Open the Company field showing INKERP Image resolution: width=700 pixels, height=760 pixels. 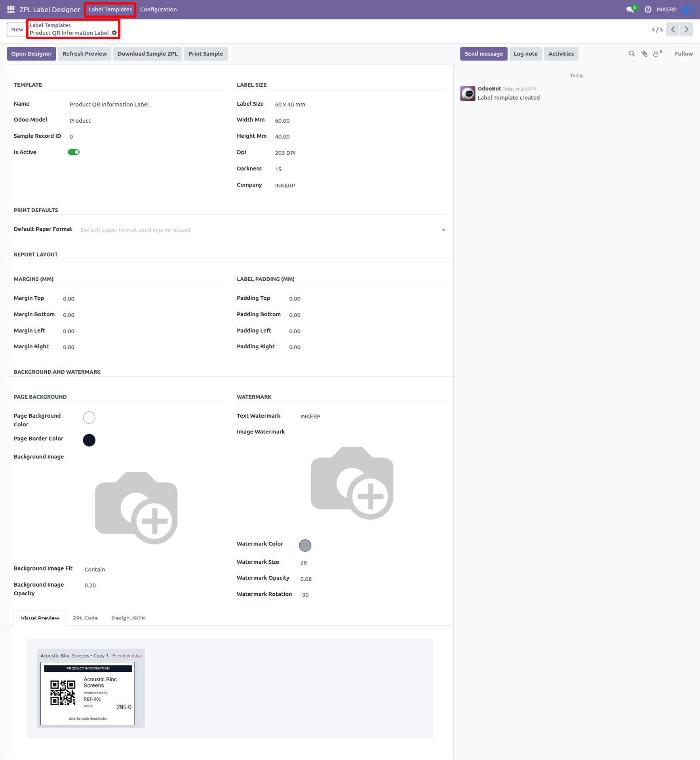[285, 185]
